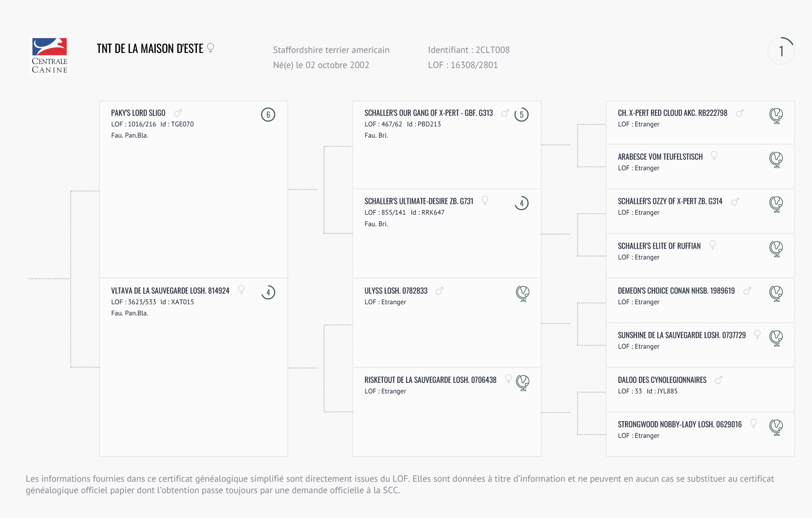
Task: Click the globe icon beside Risketout de la Sauvegarde
Action: (523, 383)
